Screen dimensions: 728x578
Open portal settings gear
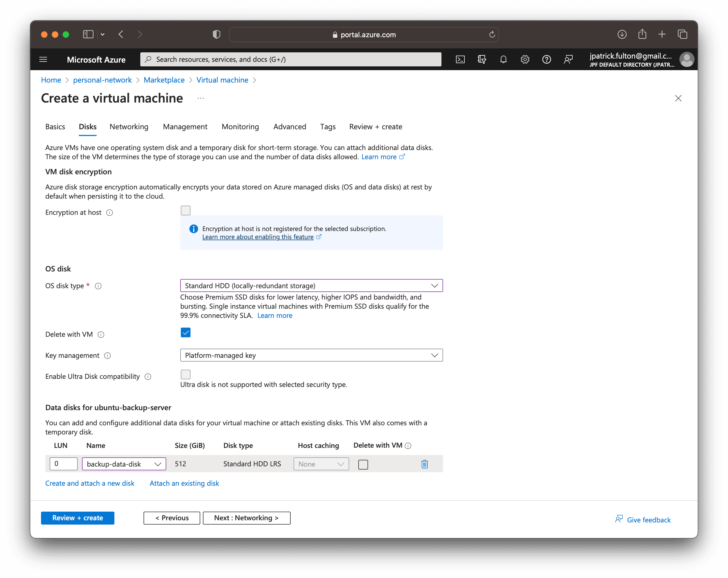[x=525, y=60]
